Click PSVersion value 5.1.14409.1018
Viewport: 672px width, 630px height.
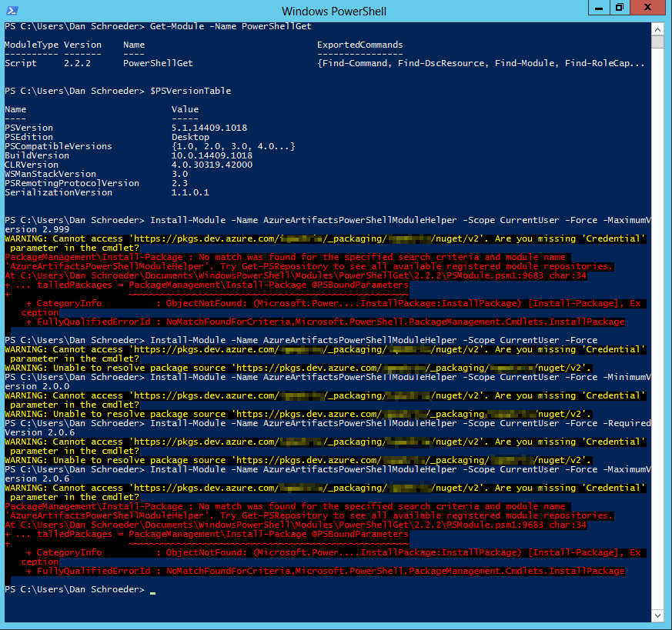click(x=209, y=128)
